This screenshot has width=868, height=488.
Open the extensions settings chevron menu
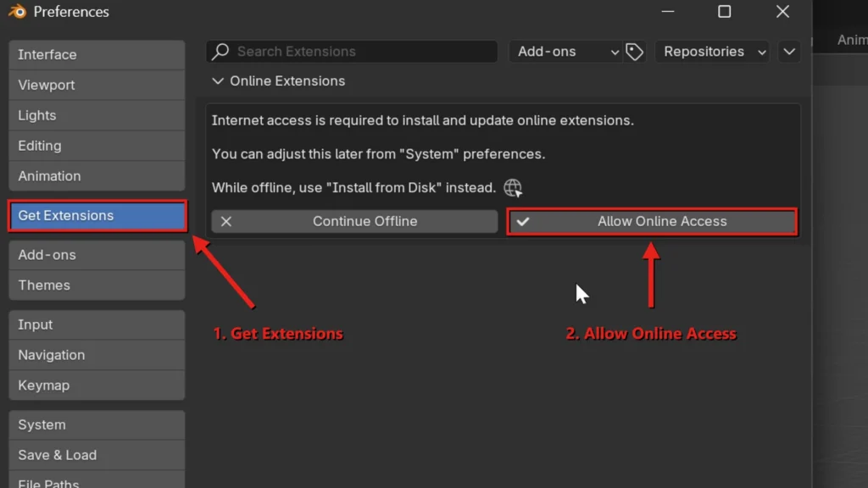tap(789, 52)
